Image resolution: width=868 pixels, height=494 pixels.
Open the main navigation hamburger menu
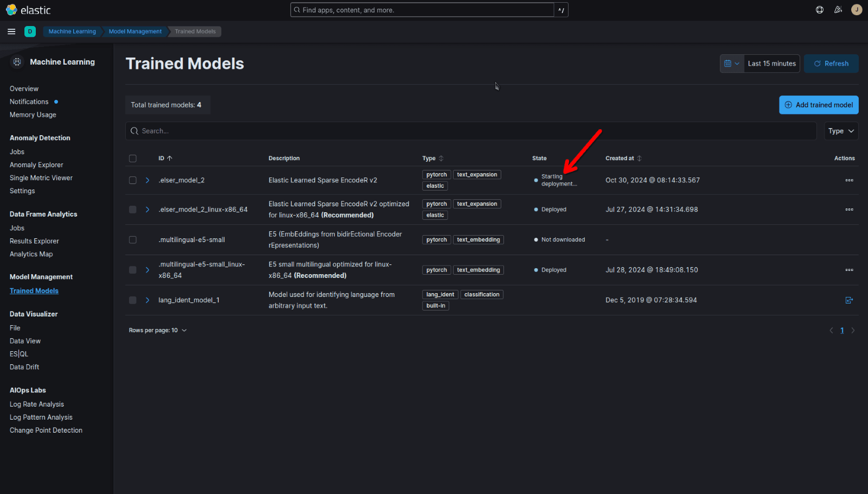click(11, 31)
